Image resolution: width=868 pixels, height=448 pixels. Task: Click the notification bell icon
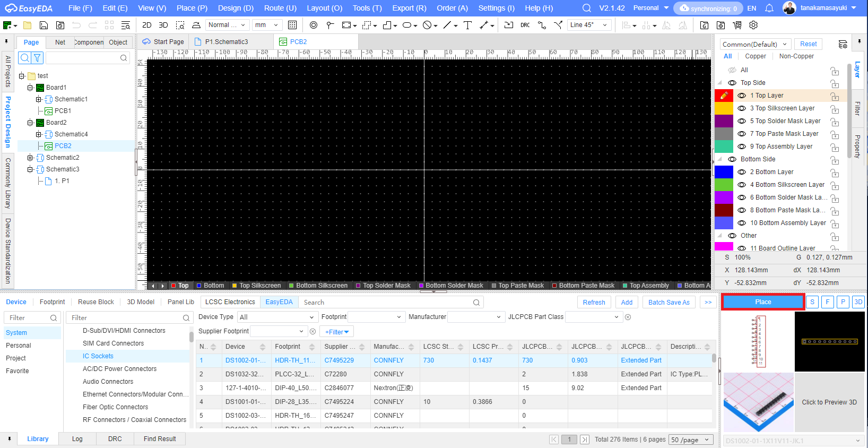click(x=769, y=8)
